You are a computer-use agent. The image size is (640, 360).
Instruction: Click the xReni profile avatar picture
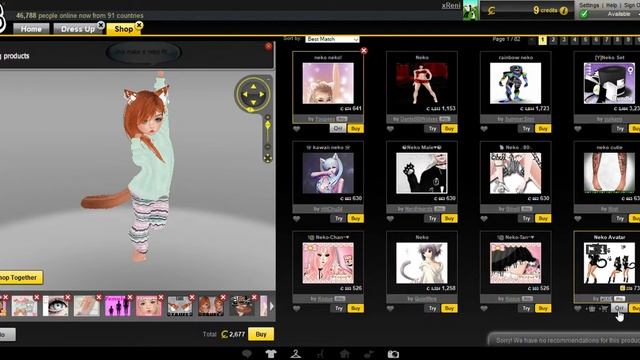470,10
